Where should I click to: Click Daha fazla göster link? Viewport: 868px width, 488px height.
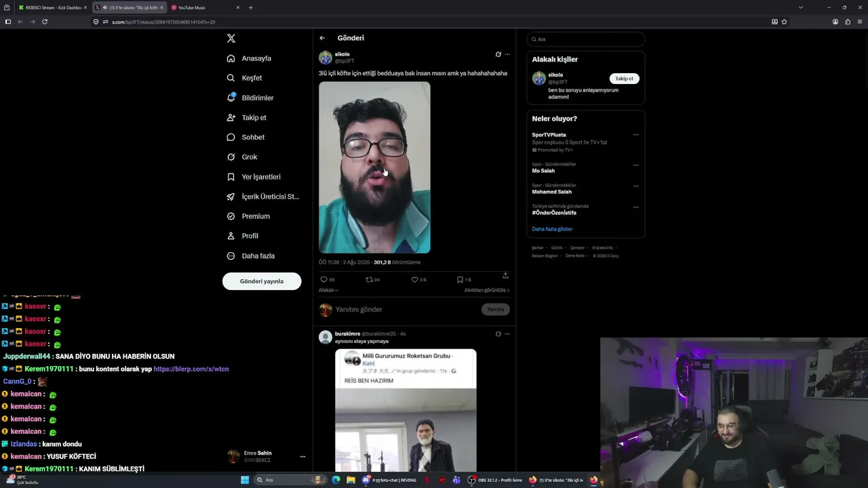pyautogui.click(x=552, y=229)
